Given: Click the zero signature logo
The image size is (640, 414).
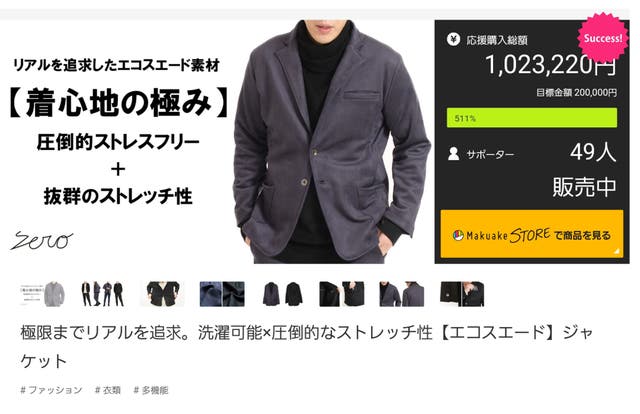Looking at the screenshot, I should 42,241.
